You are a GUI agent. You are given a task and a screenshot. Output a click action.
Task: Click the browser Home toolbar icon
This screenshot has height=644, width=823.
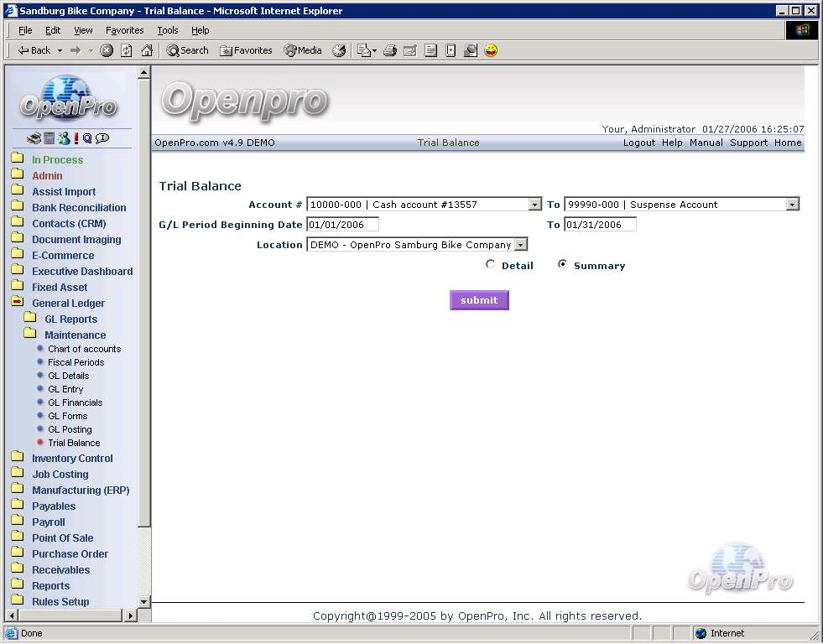(x=147, y=50)
